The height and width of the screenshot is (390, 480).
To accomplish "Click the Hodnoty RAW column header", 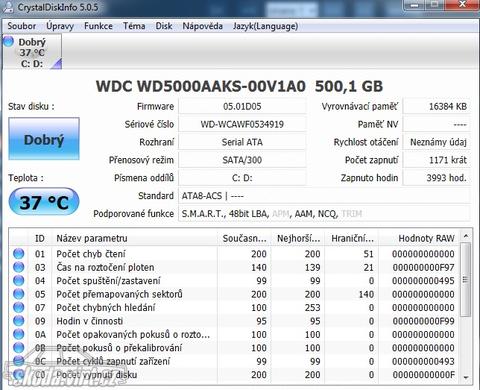I will 419,238.
